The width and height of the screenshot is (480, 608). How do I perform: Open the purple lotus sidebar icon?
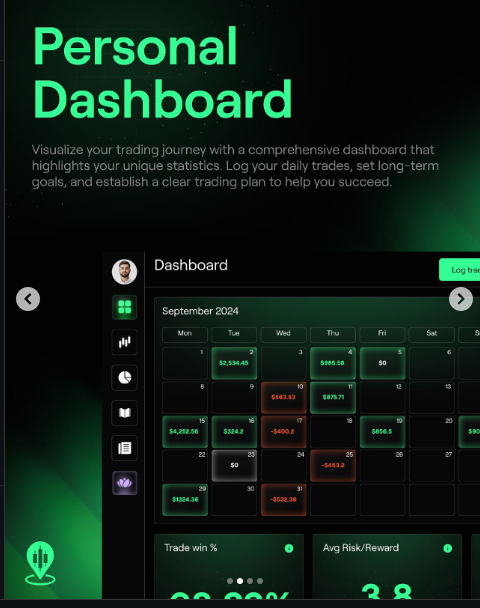(x=124, y=483)
